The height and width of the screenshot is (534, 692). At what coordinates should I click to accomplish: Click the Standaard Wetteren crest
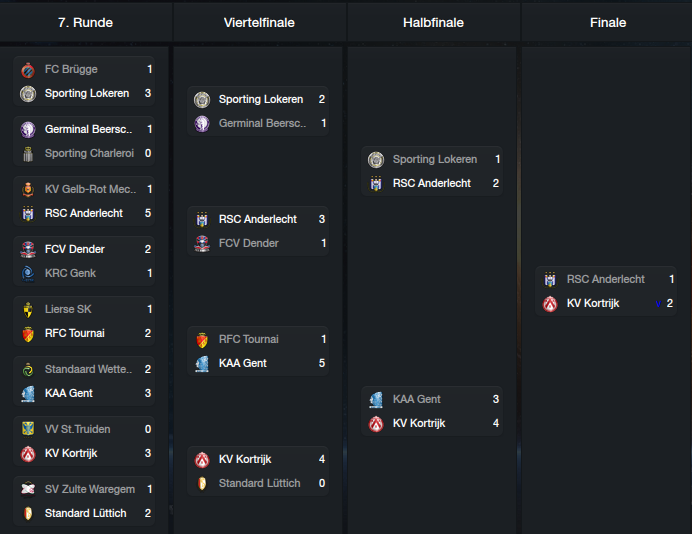pos(28,370)
